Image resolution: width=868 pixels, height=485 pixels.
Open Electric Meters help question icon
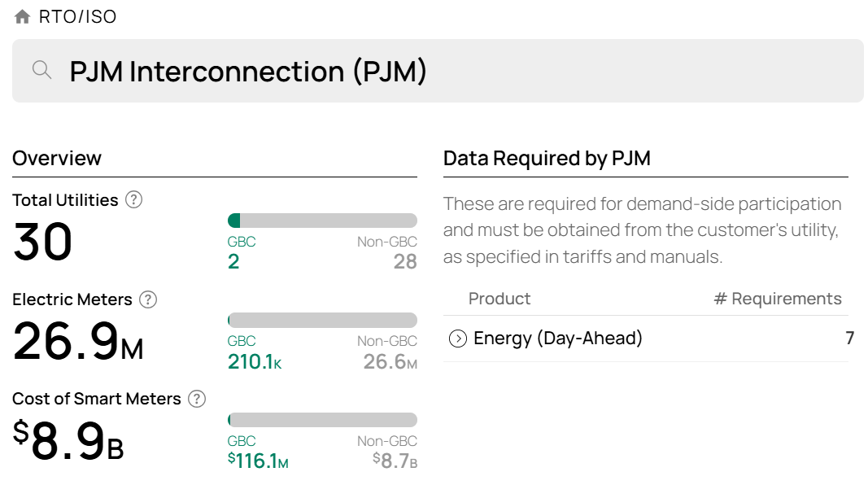point(148,299)
